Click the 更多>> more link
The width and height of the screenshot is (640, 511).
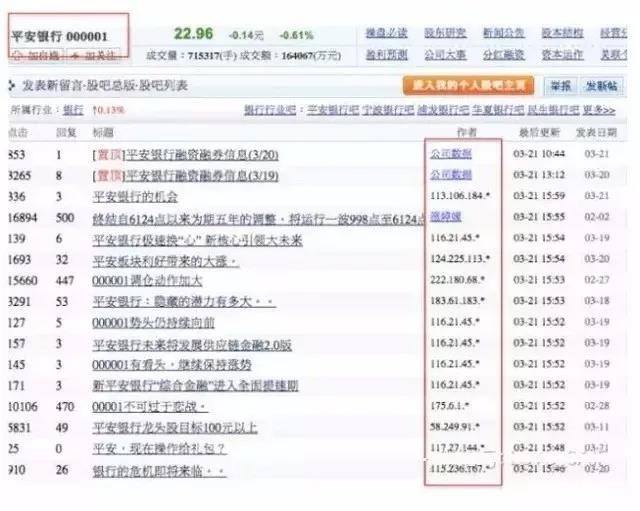(599, 110)
